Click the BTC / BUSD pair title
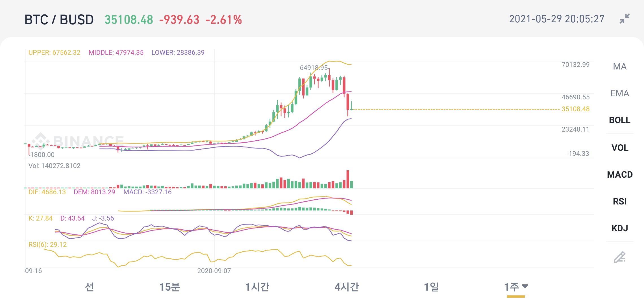644x305 pixels. (x=59, y=20)
